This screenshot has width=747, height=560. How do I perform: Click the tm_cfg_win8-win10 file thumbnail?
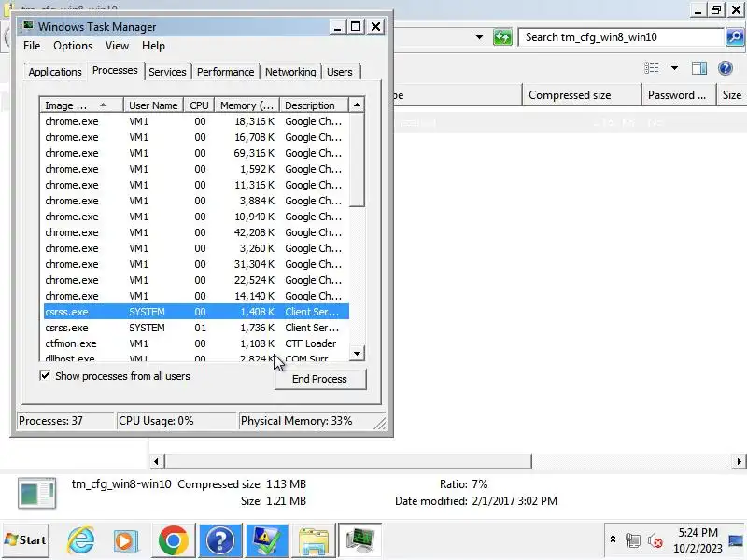37,493
